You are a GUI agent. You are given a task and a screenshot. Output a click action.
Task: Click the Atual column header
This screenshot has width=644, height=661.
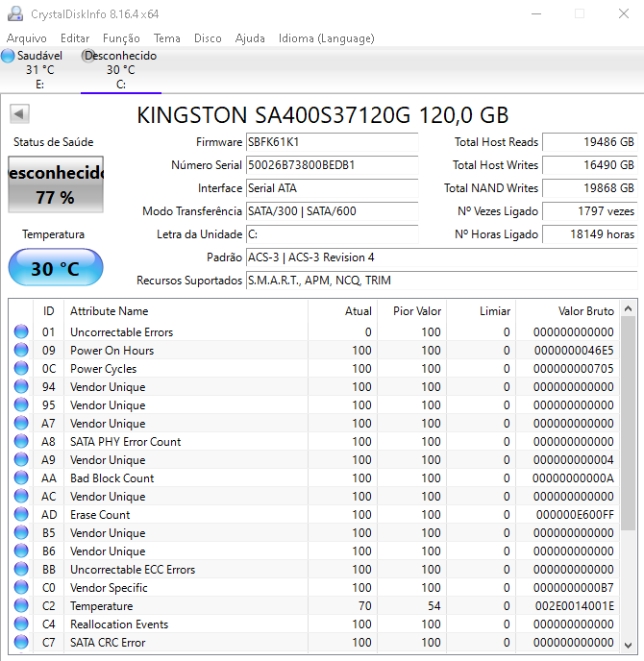(x=342, y=311)
